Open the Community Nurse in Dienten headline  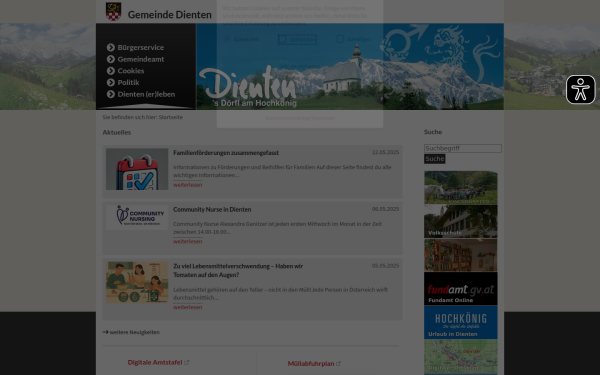coord(212,209)
